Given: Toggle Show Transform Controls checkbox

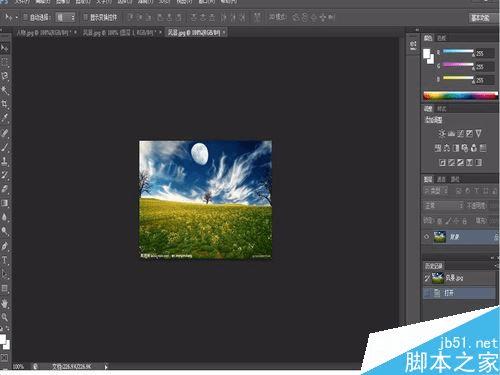Looking at the screenshot, I should (x=85, y=17).
